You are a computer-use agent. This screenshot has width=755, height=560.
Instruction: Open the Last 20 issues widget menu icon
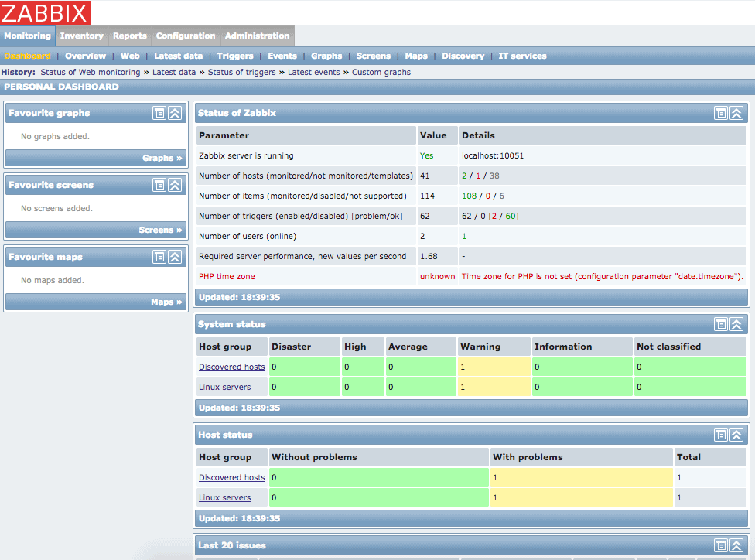tap(721, 545)
